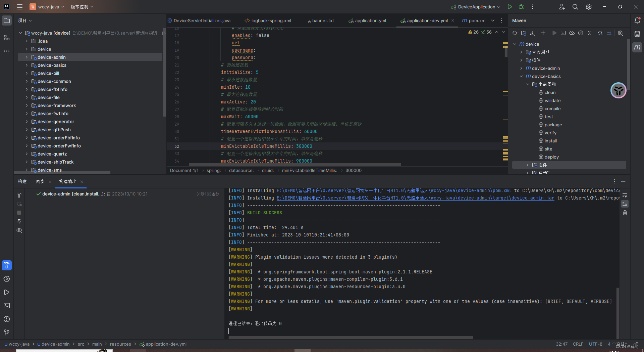Toggle skip tests mode in Maven
Screen dimensions: 644x352
pyautogui.click(x=581, y=33)
